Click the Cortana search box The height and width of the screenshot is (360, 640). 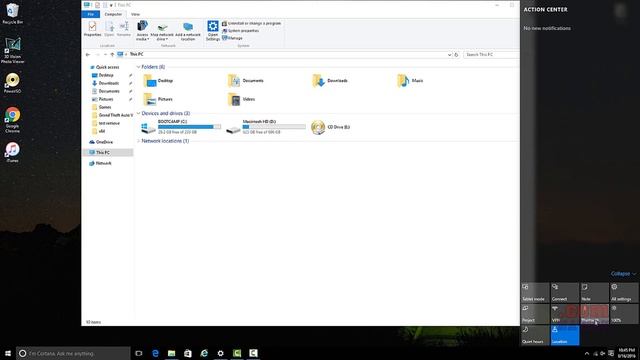(x=73, y=353)
